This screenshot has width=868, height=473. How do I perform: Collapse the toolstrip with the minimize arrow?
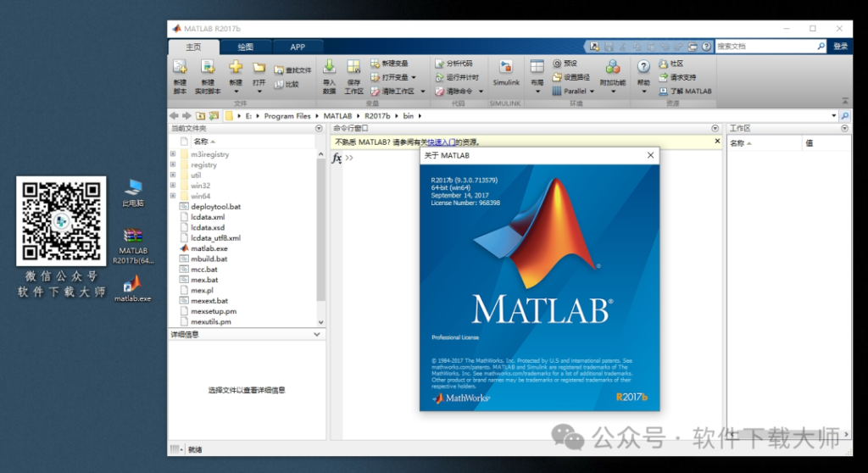(845, 101)
